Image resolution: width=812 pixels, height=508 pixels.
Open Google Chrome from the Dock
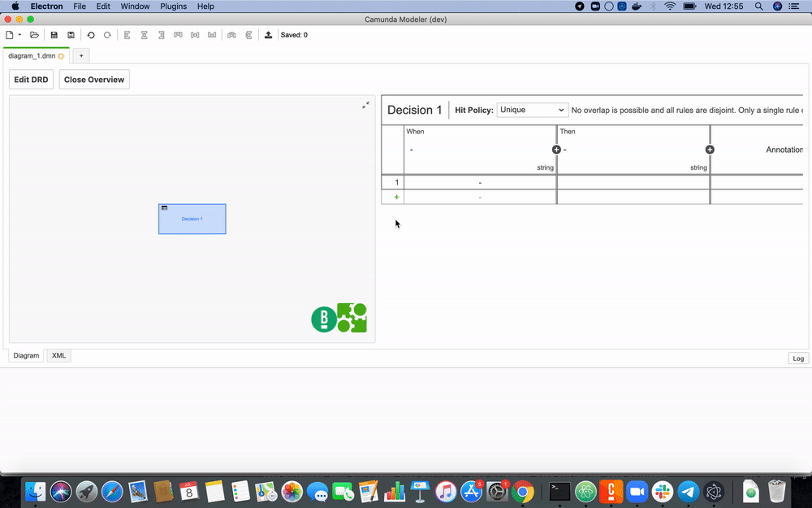point(522,492)
